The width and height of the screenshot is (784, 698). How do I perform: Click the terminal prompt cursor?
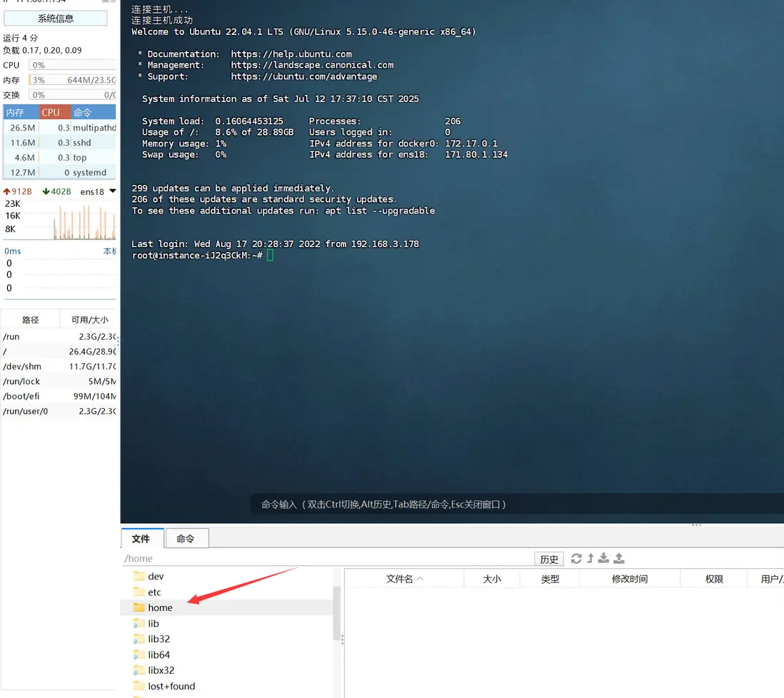tap(270, 256)
